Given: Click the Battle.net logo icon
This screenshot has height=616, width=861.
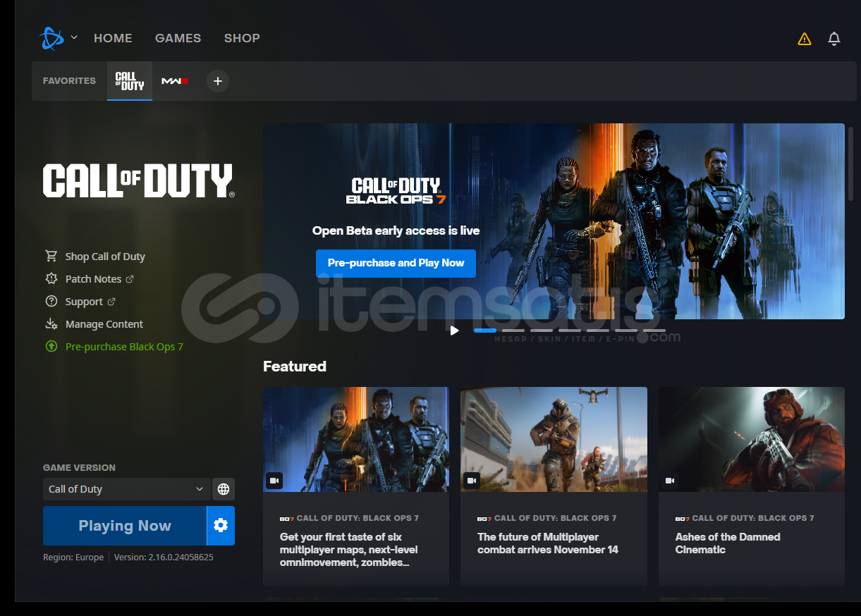Looking at the screenshot, I should point(51,38).
